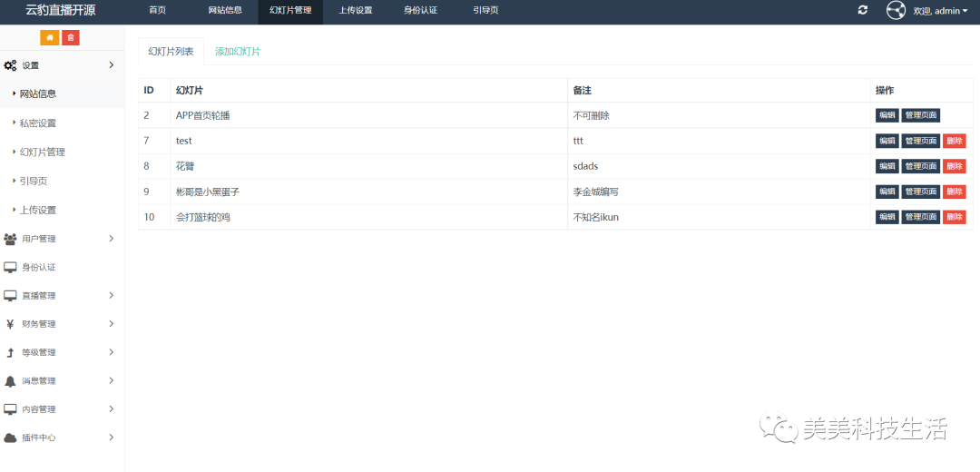Click the monitor icon beside 身份认证
980x472 pixels.
pos(10,267)
